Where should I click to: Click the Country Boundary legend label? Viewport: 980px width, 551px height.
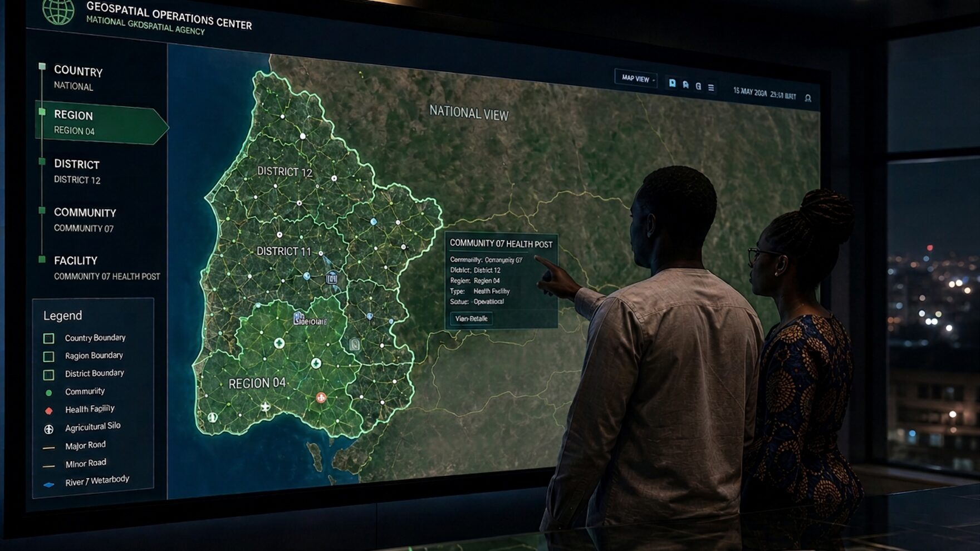pos(95,338)
